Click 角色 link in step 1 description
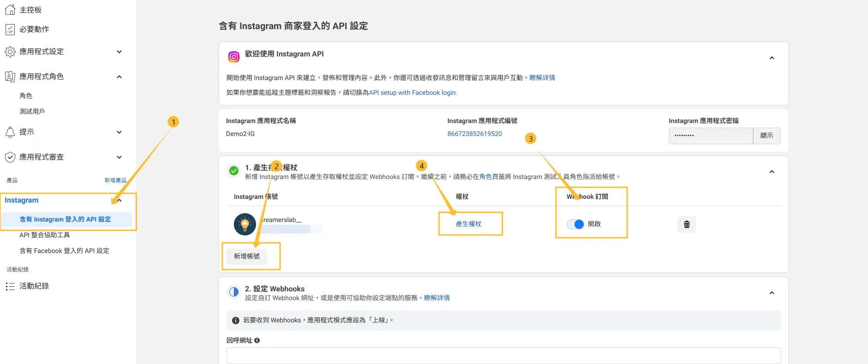Screen dimensions: 868x364 tap(486, 177)
